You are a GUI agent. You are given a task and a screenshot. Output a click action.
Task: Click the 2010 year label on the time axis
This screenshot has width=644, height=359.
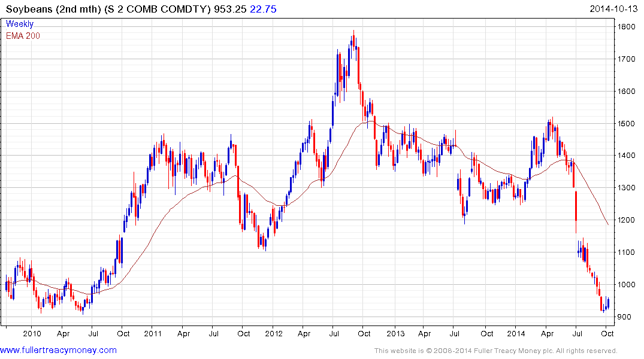click(32, 333)
